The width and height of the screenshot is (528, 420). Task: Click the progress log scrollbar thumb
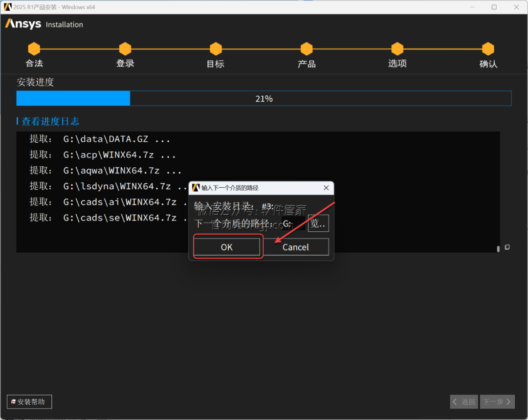click(x=498, y=249)
